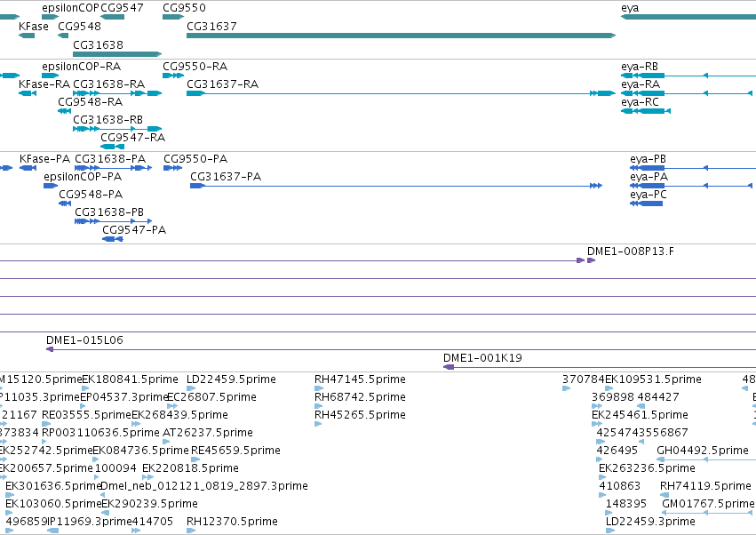Click EST GH04492.5prime
This screenshot has height=535, width=756.
703,451
